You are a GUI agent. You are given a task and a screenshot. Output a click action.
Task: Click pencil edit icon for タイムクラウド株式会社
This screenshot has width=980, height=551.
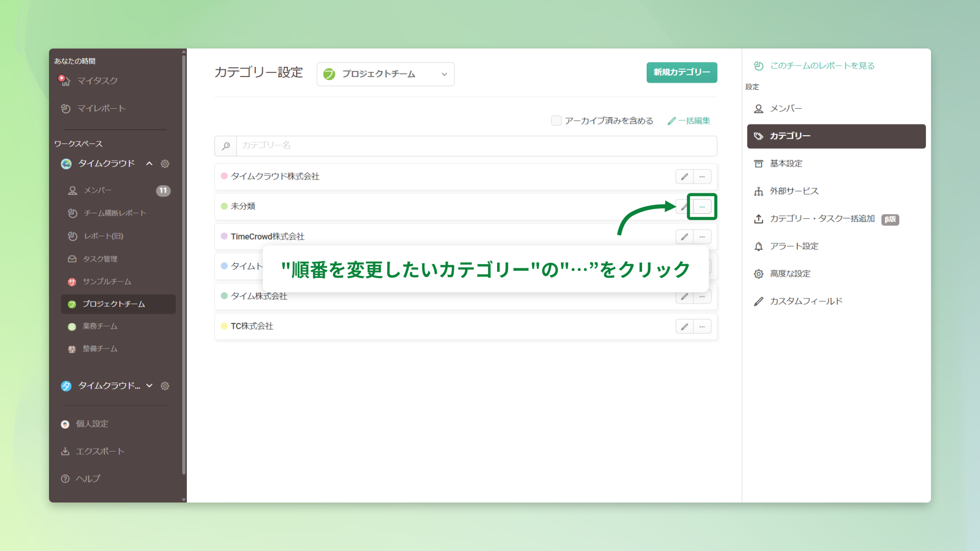[x=684, y=177]
